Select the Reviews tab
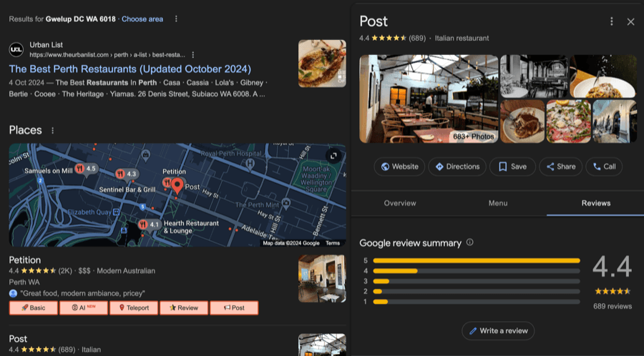644x356 pixels. tap(595, 203)
